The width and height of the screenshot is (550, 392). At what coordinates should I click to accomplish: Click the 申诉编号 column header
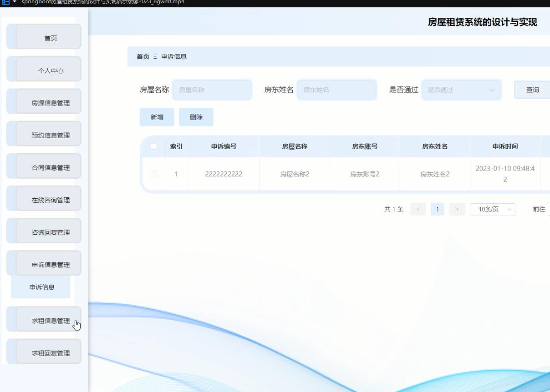[x=224, y=146]
